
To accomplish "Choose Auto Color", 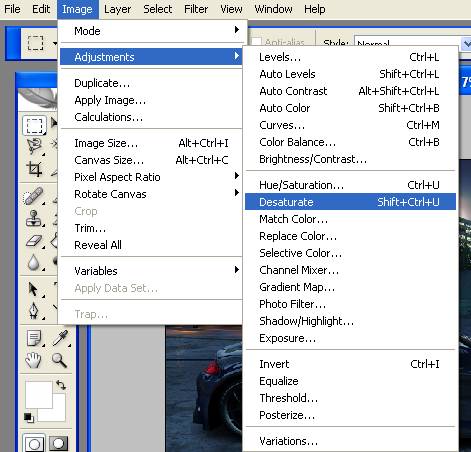I will (x=350, y=108).
